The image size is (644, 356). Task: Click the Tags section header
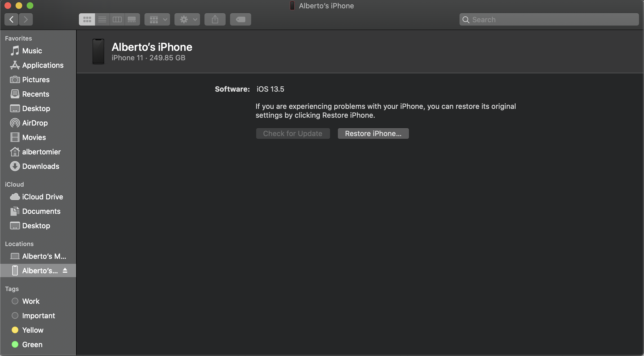[12, 289]
